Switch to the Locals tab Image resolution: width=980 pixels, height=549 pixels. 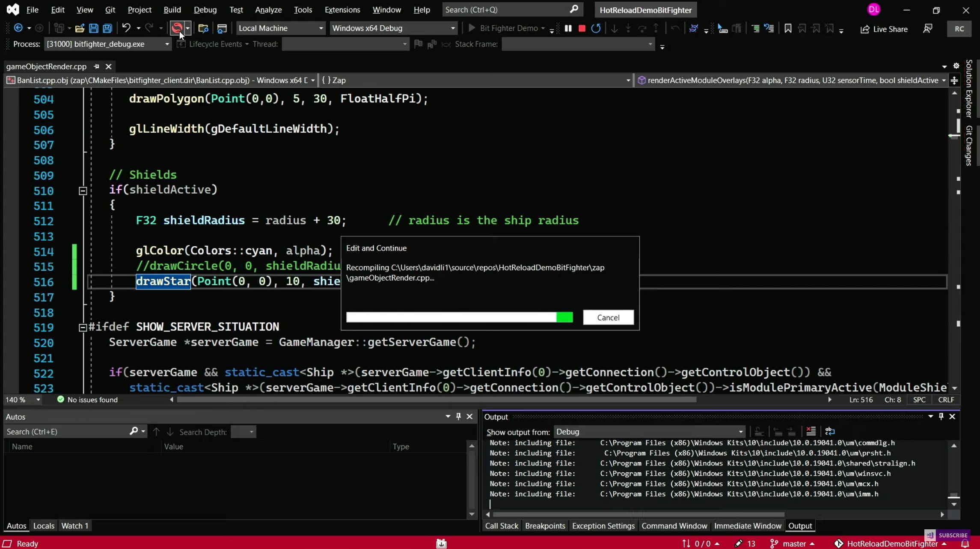pyautogui.click(x=44, y=525)
